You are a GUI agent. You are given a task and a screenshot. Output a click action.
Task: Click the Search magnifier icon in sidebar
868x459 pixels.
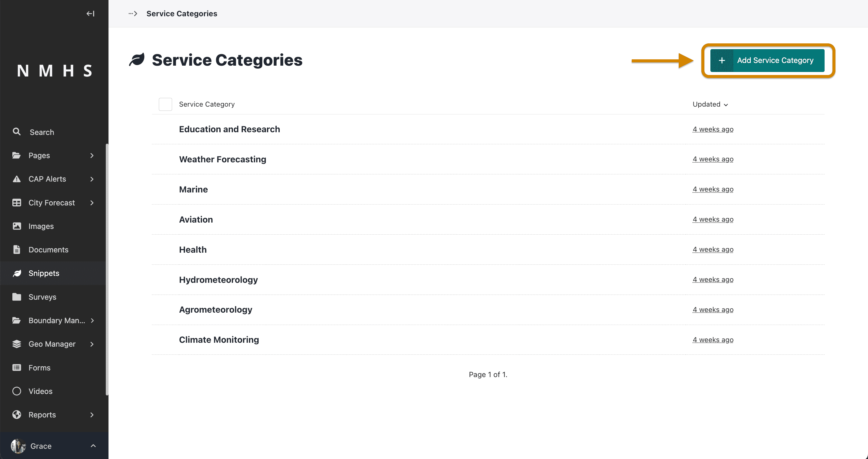point(17,132)
